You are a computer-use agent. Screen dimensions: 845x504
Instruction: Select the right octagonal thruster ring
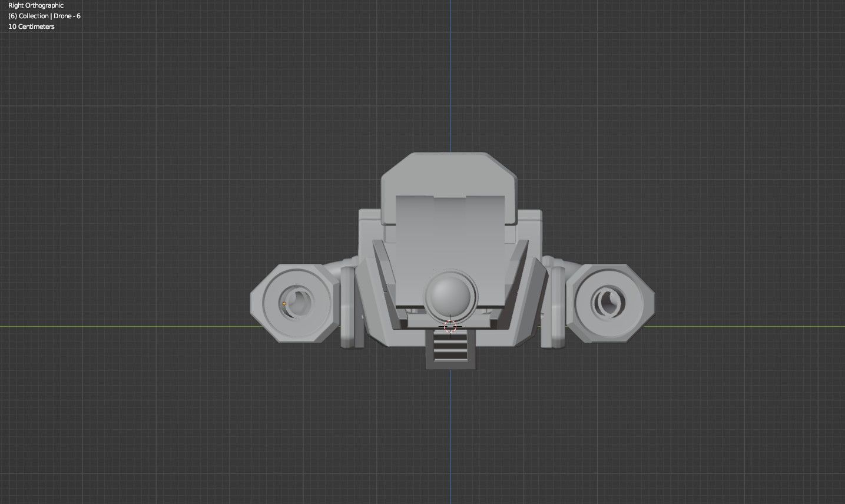pos(611,303)
